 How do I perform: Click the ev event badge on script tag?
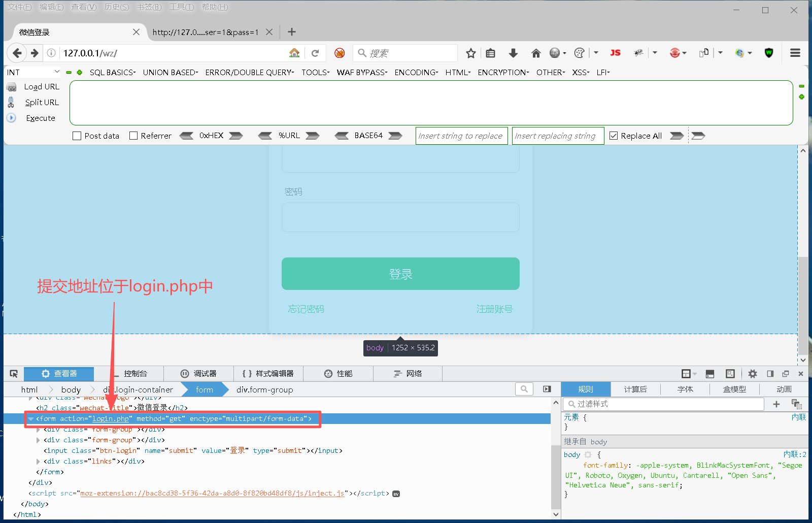coord(396,494)
